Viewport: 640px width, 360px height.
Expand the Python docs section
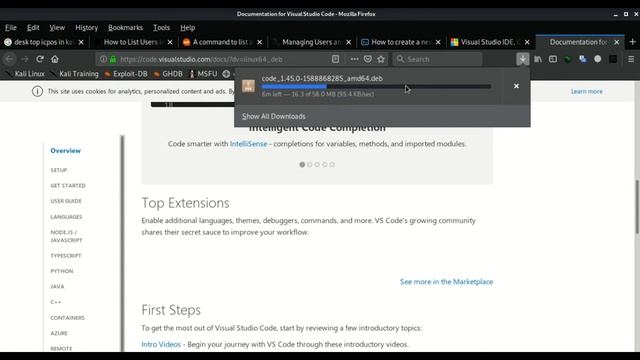coord(62,271)
